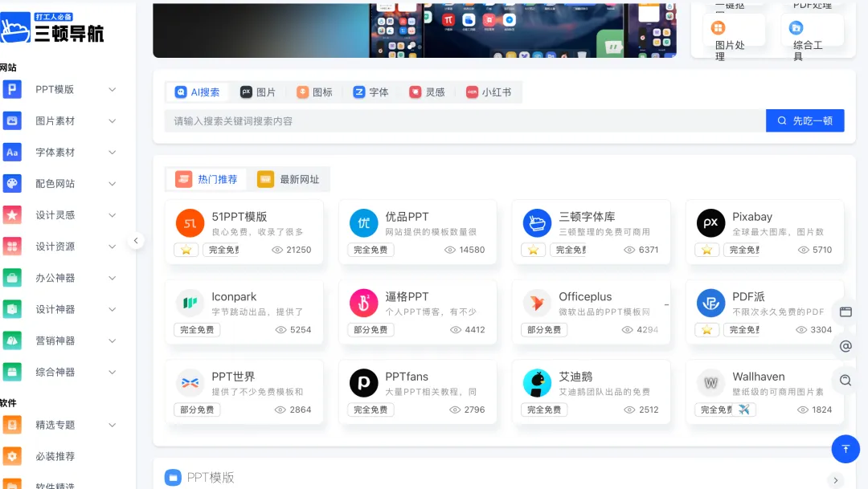This screenshot has height=489, width=868.
Task: Click the floating @ contact icon
Action: (x=845, y=346)
